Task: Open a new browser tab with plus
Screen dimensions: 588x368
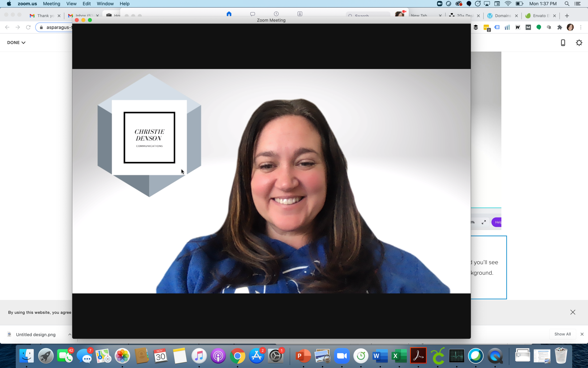Action: click(567, 16)
